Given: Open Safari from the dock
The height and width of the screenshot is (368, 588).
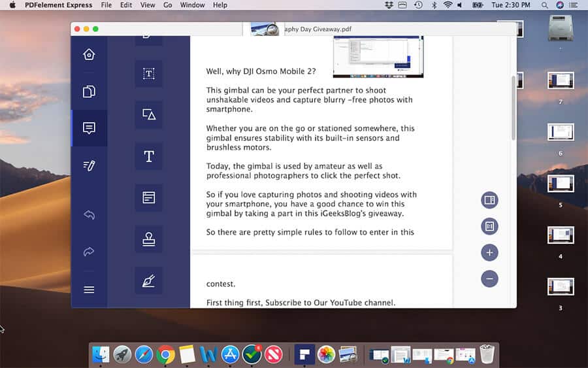Looking at the screenshot, I should point(144,354).
